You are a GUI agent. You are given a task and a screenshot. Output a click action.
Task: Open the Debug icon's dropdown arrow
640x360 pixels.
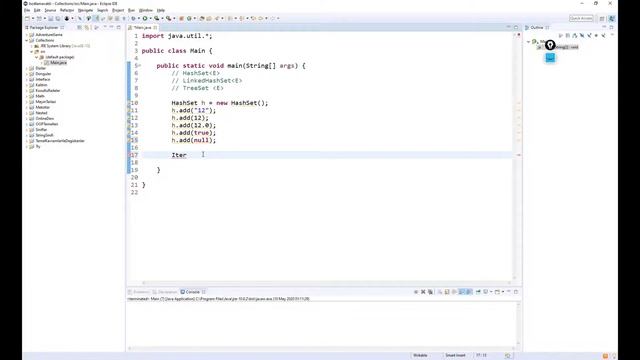click(x=139, y=18)
